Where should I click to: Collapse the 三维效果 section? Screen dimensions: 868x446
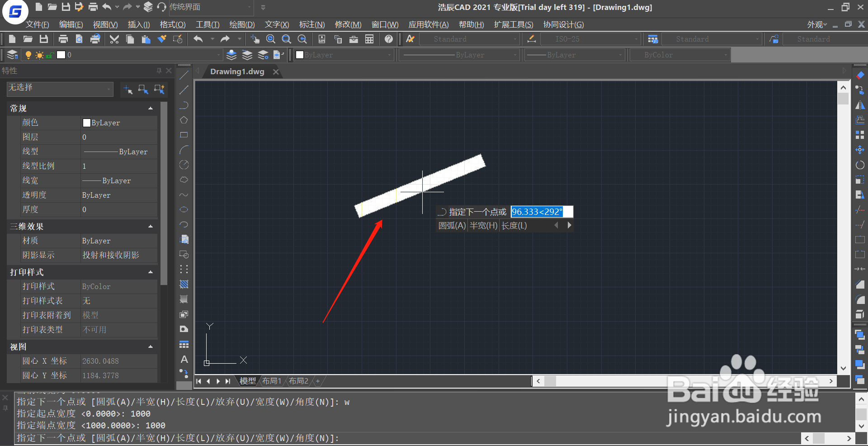151,226
